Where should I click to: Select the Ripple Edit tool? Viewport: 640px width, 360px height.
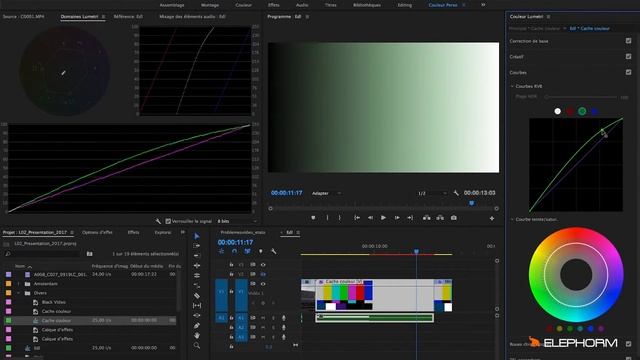pyautogui.click(x=197, y=256)
